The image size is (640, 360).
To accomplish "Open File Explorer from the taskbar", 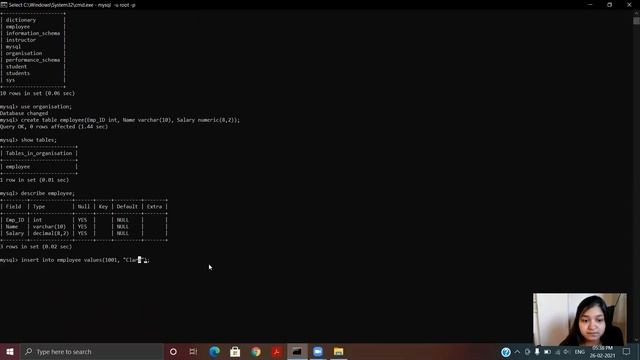I will coord(338,351).
